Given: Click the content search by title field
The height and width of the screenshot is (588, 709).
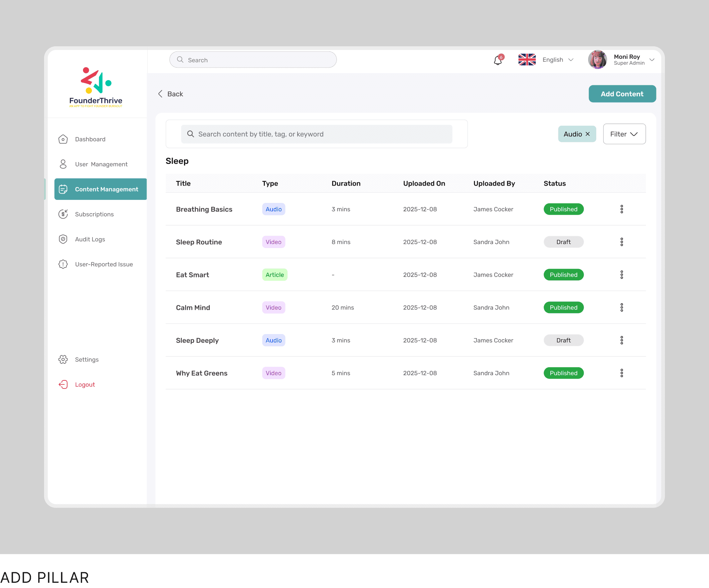Looking at the screenshot, I should 316,134.
